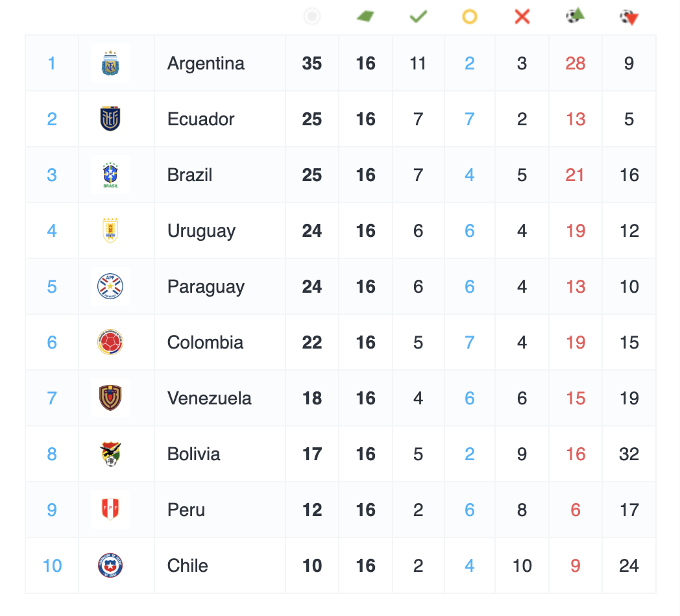This screenshot has height=616, width=680.
Task: Click the goals scored ball icon
Action: pos(576,16)
